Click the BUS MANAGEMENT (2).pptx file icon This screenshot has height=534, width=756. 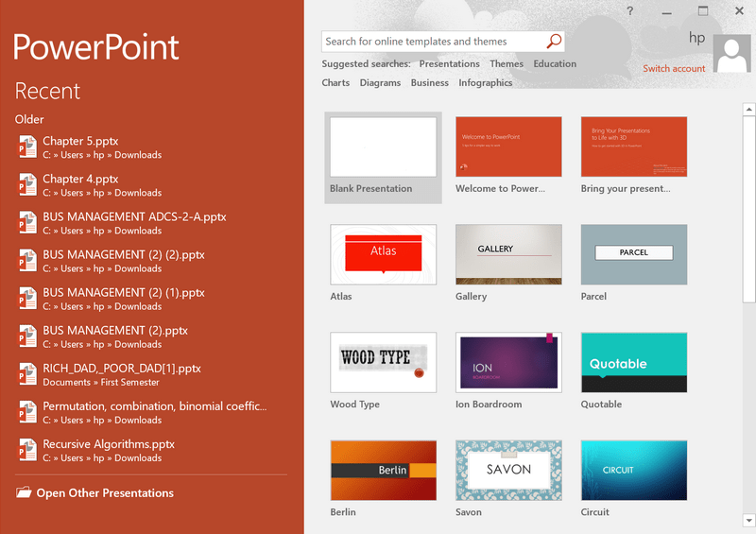click(x=27, y=336)
